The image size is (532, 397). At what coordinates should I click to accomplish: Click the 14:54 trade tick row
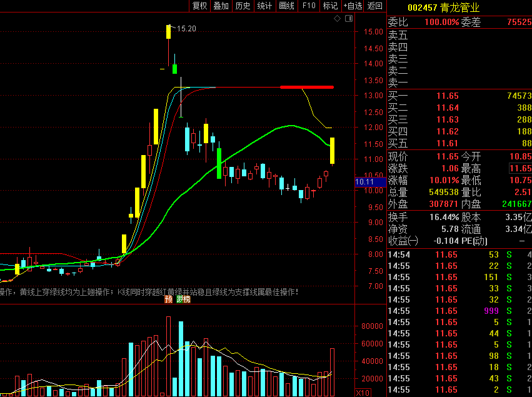[459, 254]
